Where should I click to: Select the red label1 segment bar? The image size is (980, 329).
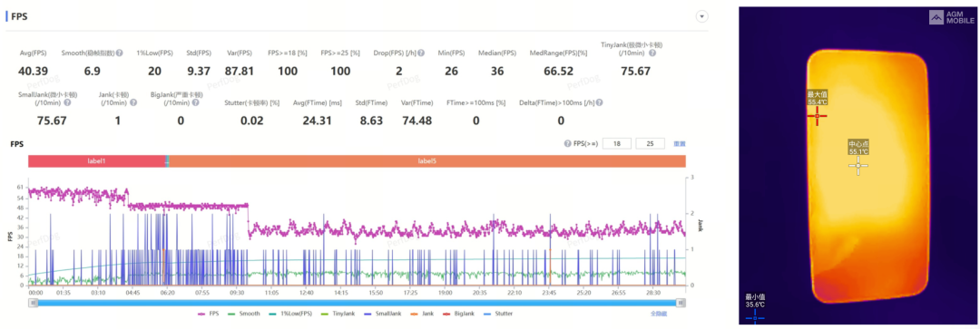point(96,161)
